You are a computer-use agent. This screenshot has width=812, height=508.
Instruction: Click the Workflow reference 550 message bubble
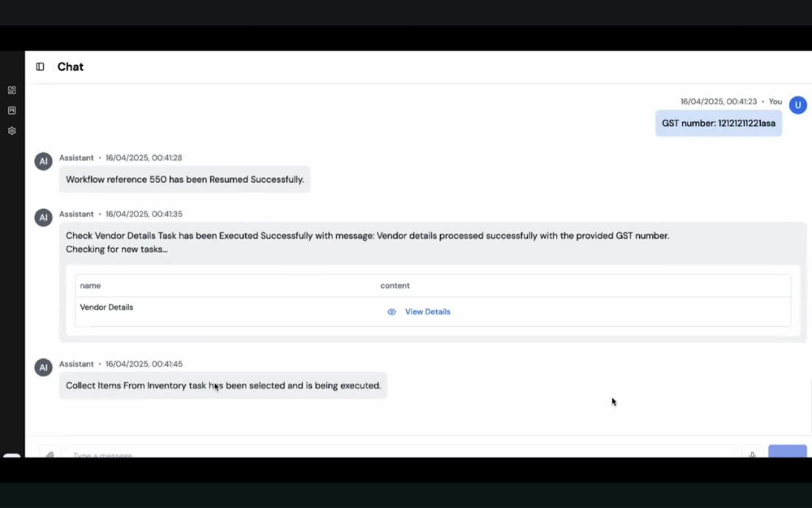(185, 180)
